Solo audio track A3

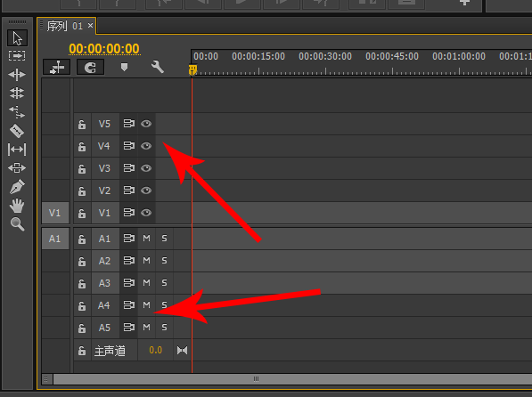tap(165, 283)
